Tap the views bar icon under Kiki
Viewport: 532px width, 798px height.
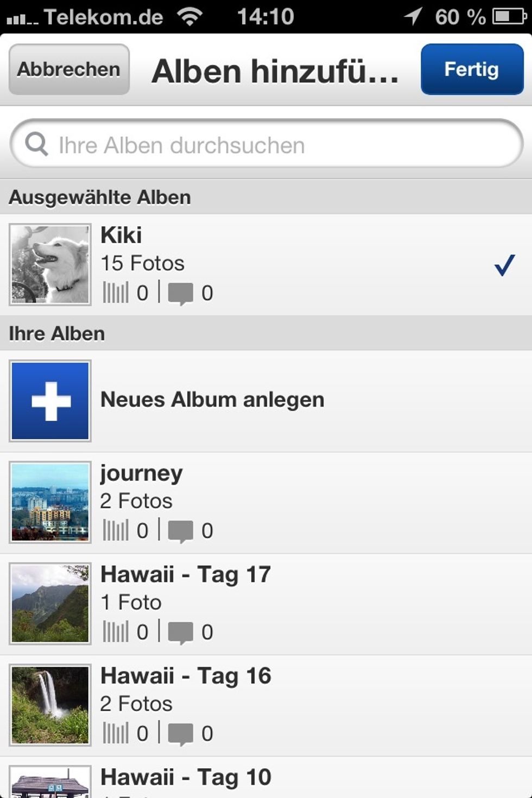pyautogui.click(x=116, y=293)
